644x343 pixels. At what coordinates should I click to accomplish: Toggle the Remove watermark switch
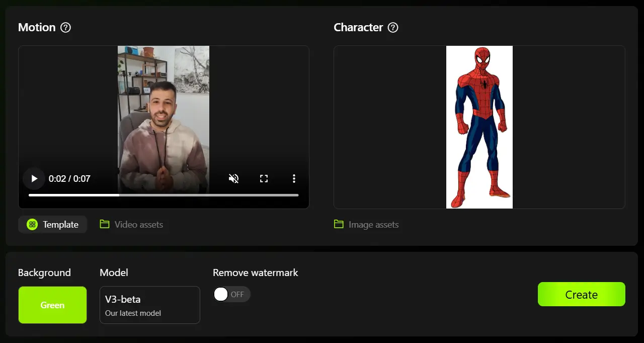(x=232, y=294)
